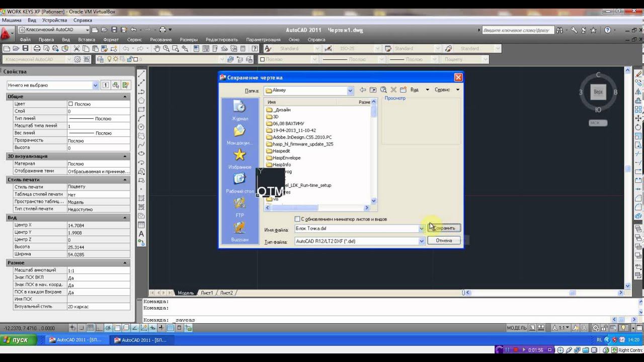Open the Вставка menu
Viewport: 644px width, 362px height.
87,40
